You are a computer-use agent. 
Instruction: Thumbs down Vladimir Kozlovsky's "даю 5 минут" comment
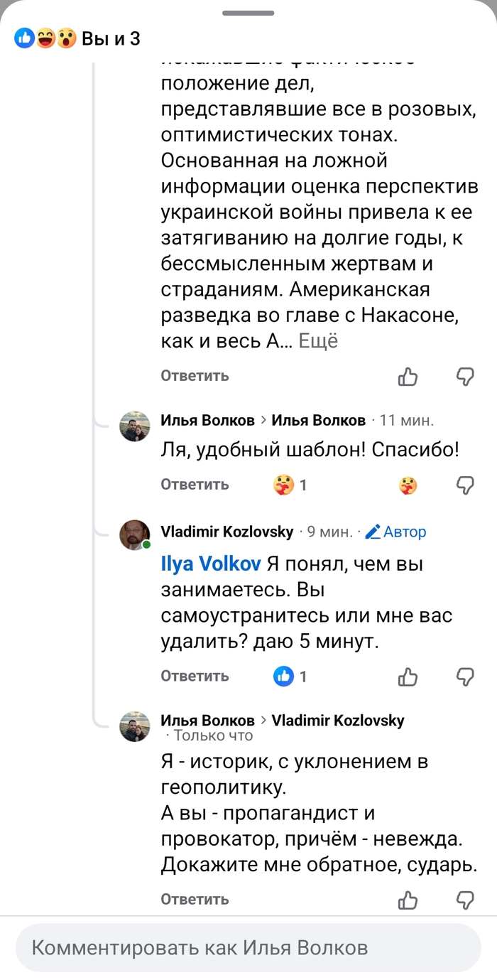[x=465, y=677]
